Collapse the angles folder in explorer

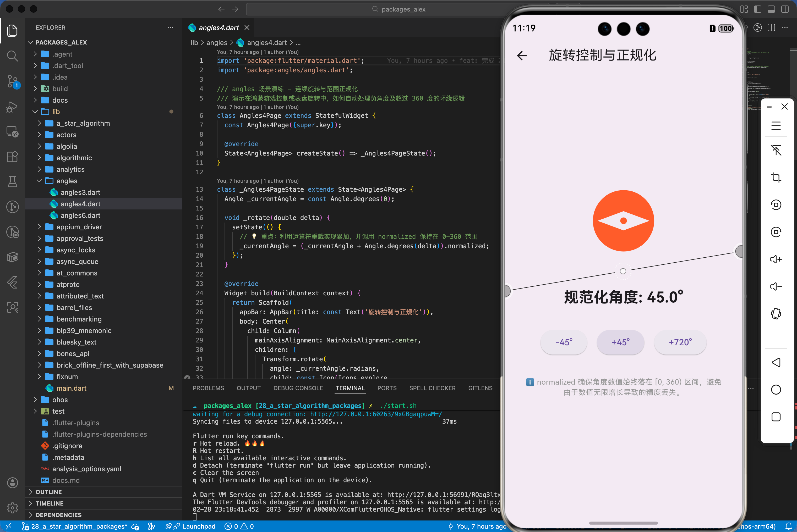[x=39, y=181]
